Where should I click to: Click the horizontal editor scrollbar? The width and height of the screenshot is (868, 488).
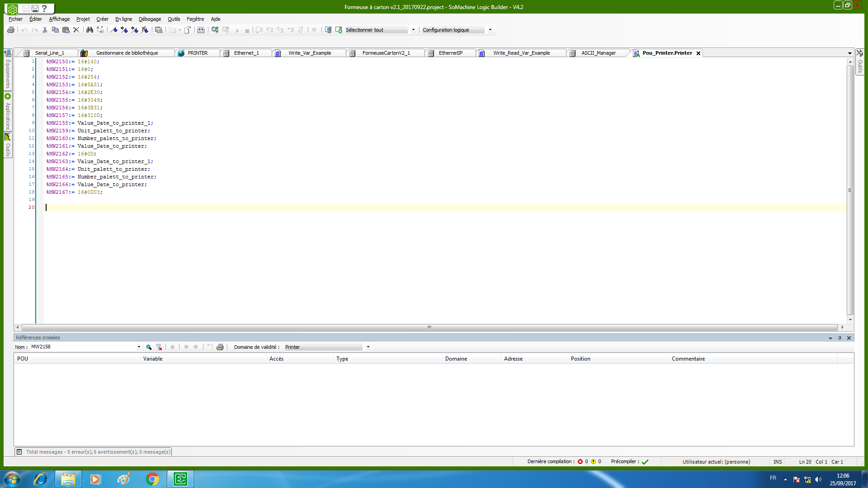click(x=429, y=327)
